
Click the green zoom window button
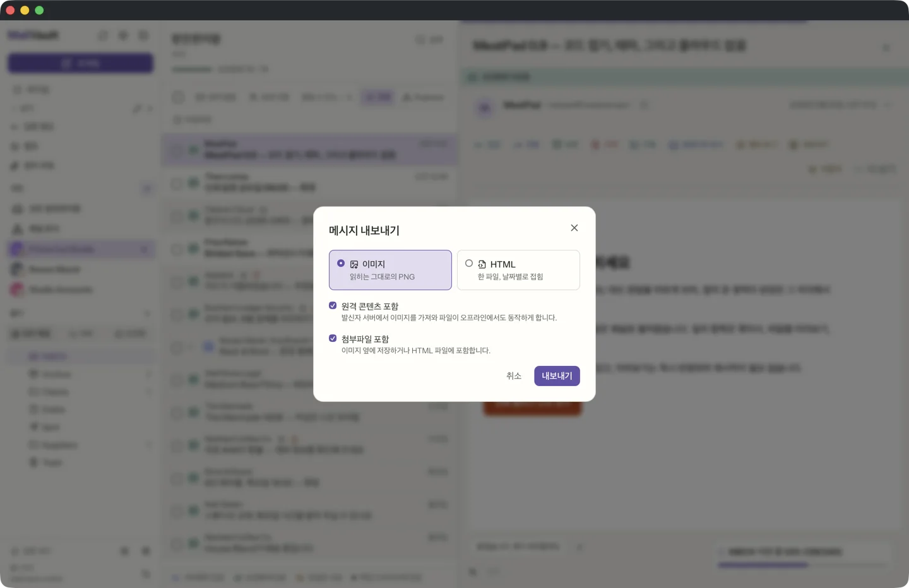coord(39,10)
